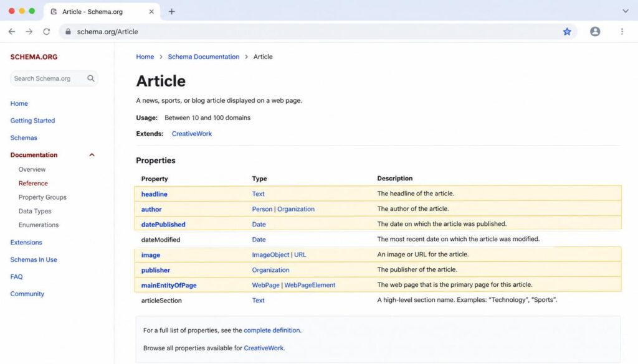This screenshot has width=638, height=364.
Task: Collapse the Documentation section chevron
Action: [x=92, y=155]
